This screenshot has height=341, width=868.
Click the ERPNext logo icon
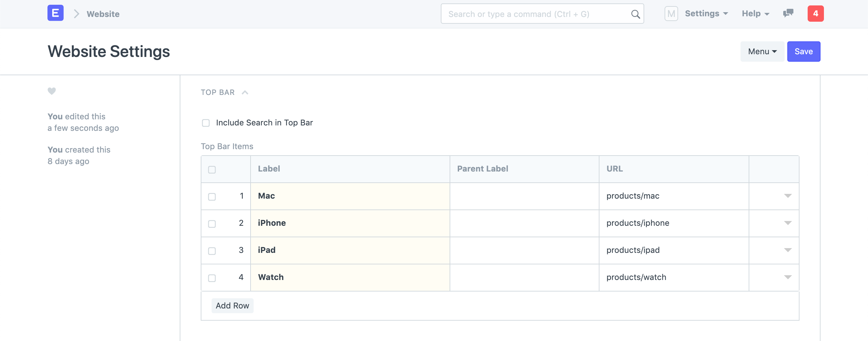click(55, 13)
